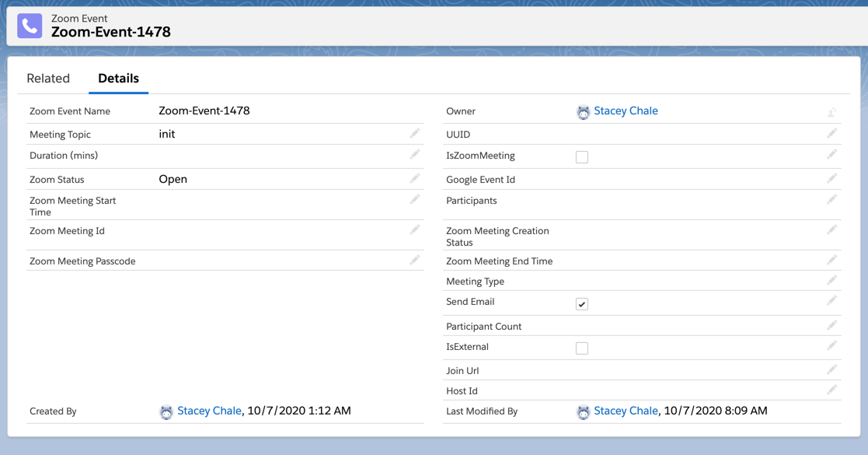868x455 pixels.
Task: Toggle the IsZoomMeeting checkbox
Action: [x=582, y=157]
